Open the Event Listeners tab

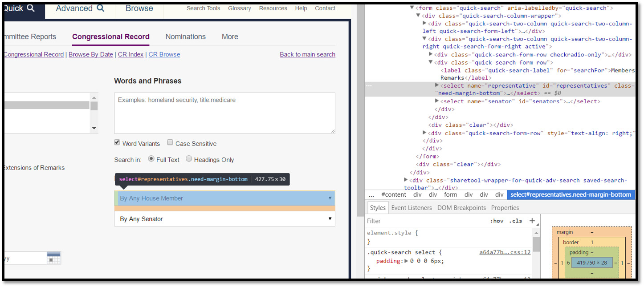pos(411,208)
